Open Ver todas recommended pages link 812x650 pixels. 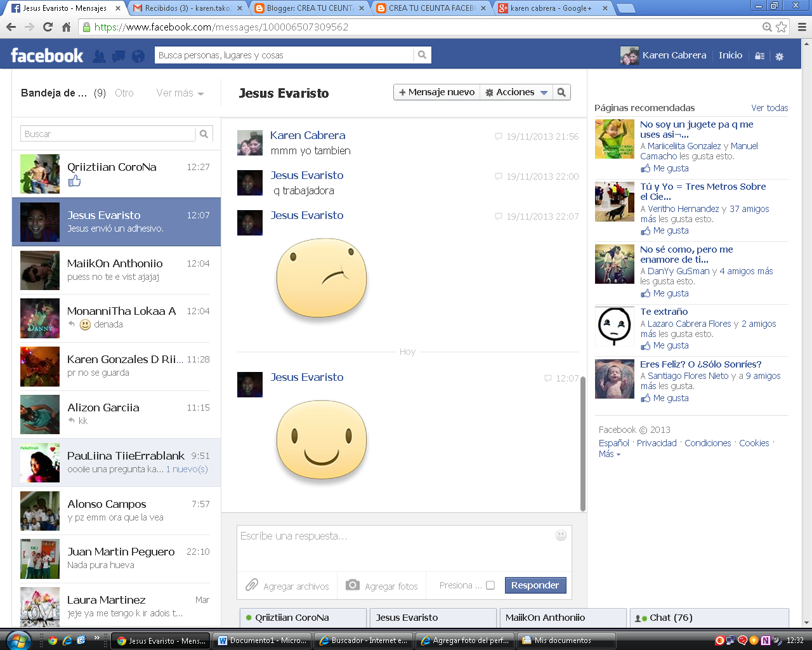tap(769, 108)
